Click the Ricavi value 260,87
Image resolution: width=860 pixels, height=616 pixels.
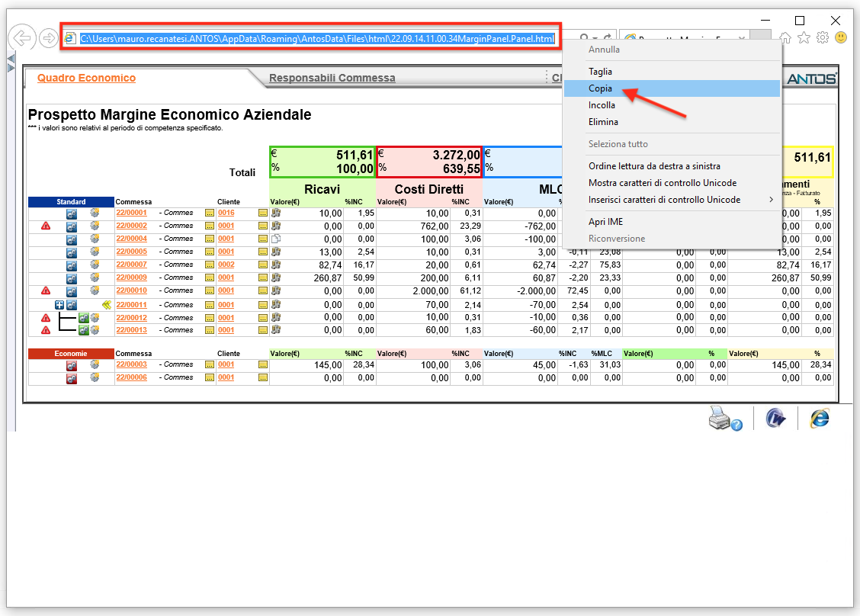328,278
